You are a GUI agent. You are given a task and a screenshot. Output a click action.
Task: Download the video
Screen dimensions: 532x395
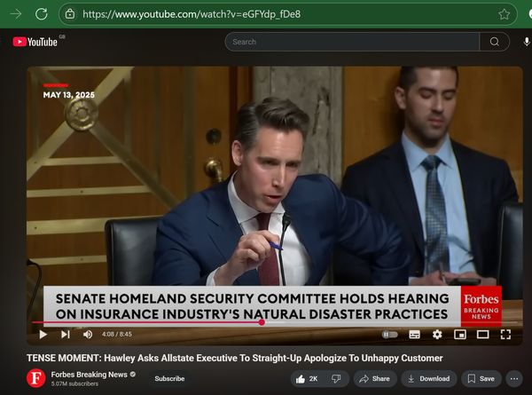(429, 379)
